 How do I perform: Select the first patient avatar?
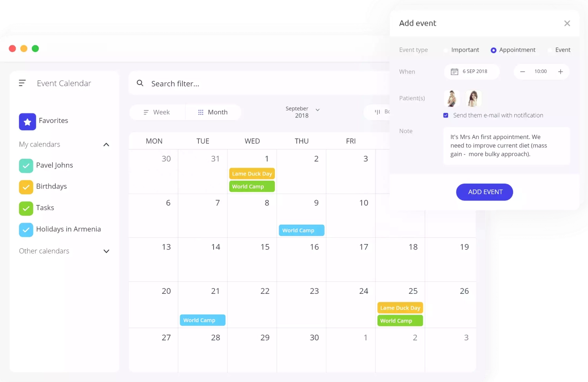pos(452,98)
